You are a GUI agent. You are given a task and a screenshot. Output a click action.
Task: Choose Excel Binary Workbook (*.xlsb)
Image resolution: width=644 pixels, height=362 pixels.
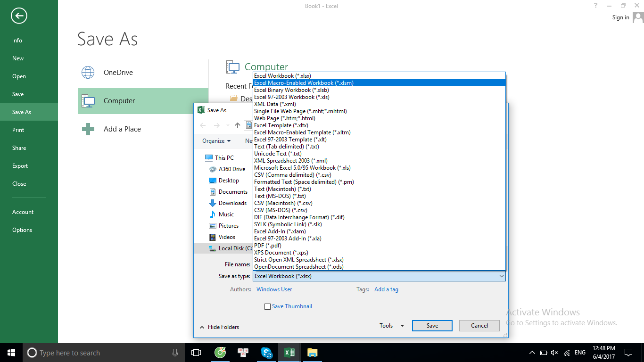[379, 90]
